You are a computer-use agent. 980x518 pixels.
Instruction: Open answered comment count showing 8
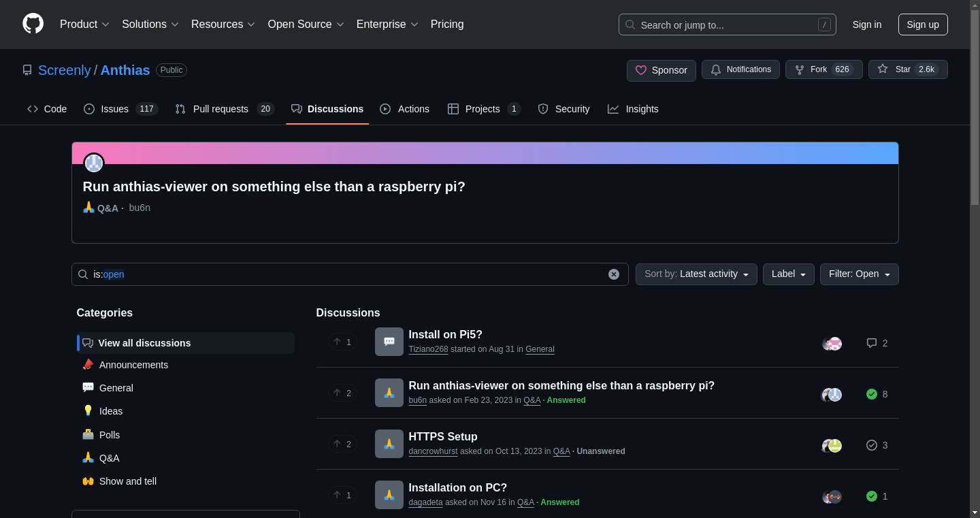[x=877, y=394]
